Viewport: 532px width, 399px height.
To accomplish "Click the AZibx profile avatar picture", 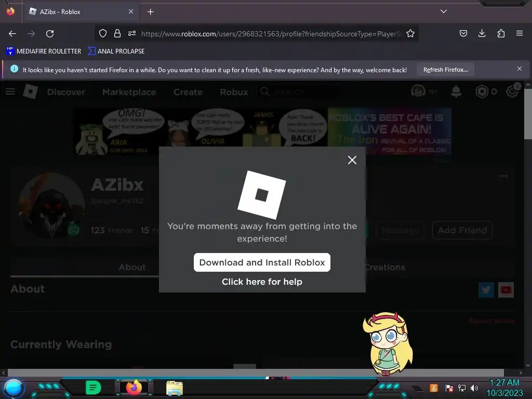I will pos(51,206).
